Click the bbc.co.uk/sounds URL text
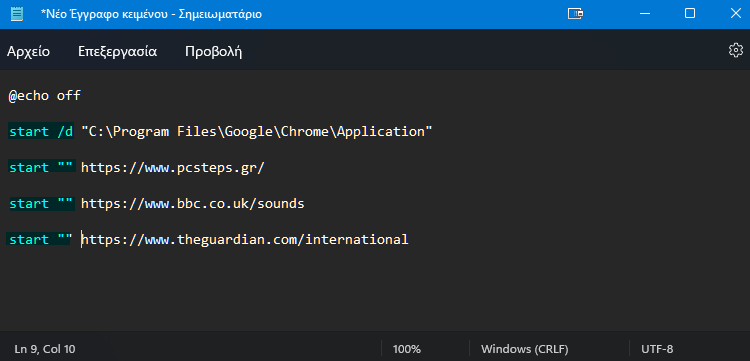The width and height of the screenshot is (750, 361). click(x=193, y=204)
